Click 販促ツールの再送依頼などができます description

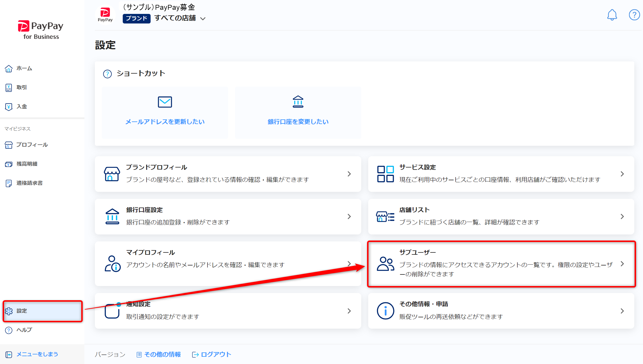tap(451, 317)
